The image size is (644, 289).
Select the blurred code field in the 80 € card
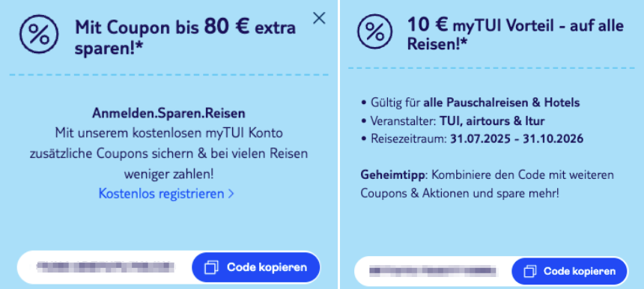click(x=106, y=267)
